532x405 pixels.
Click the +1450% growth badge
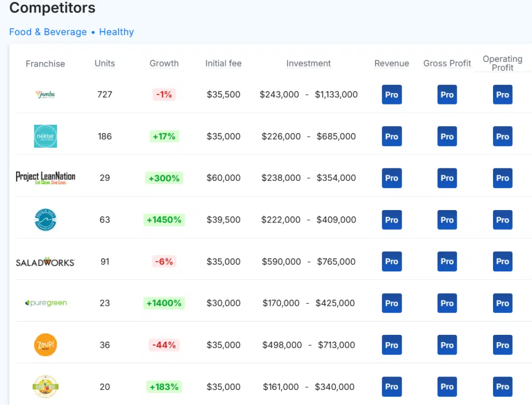[164, 219]
